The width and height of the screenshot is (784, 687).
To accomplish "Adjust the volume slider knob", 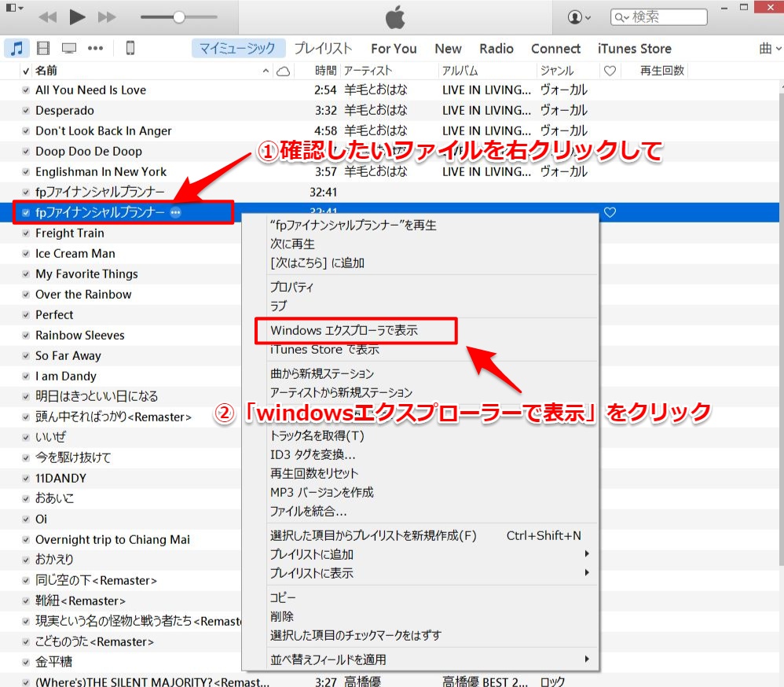I will click(178, 17).
